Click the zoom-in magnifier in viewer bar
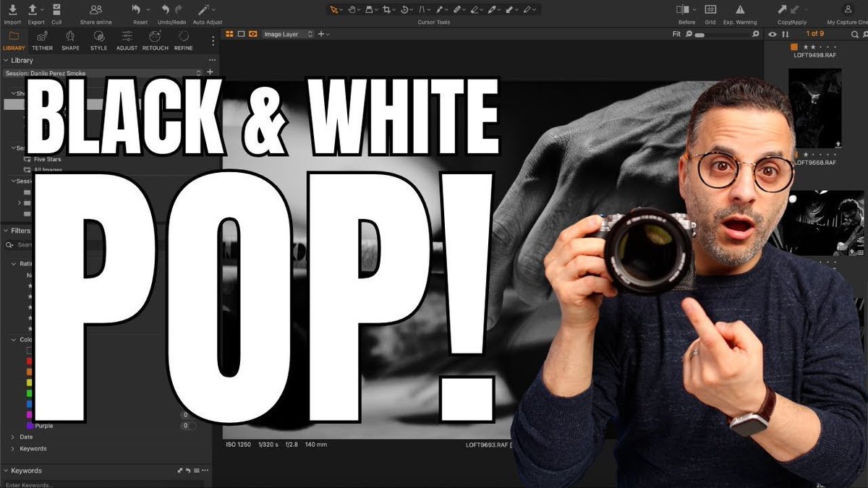The image size is (868, 488). (756, 34)
